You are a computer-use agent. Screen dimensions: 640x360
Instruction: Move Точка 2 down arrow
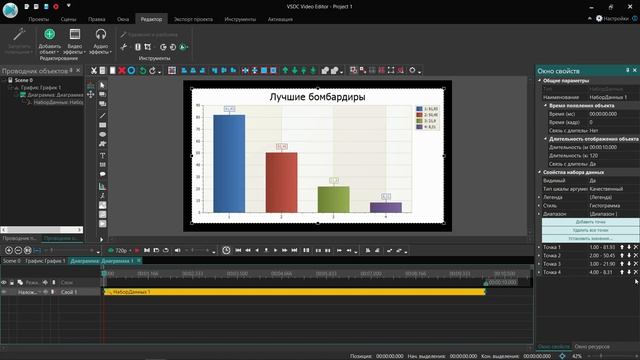[x=629, y=256]
